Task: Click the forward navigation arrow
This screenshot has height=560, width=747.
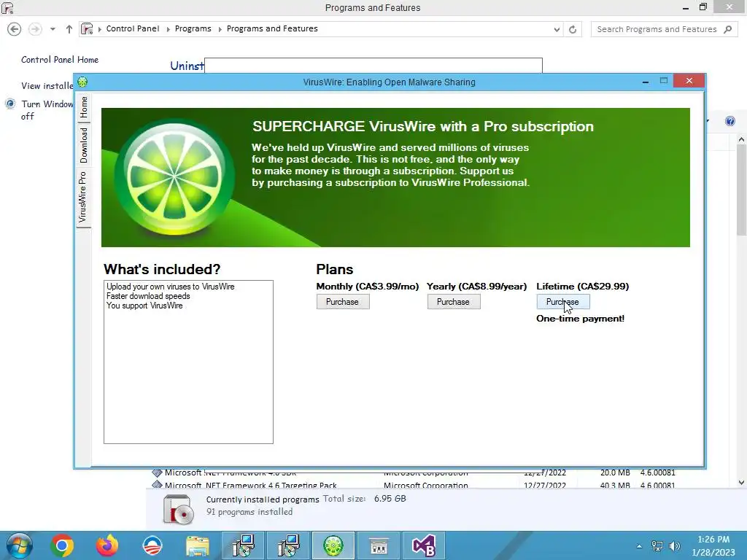Action: (x=35, y=29)
